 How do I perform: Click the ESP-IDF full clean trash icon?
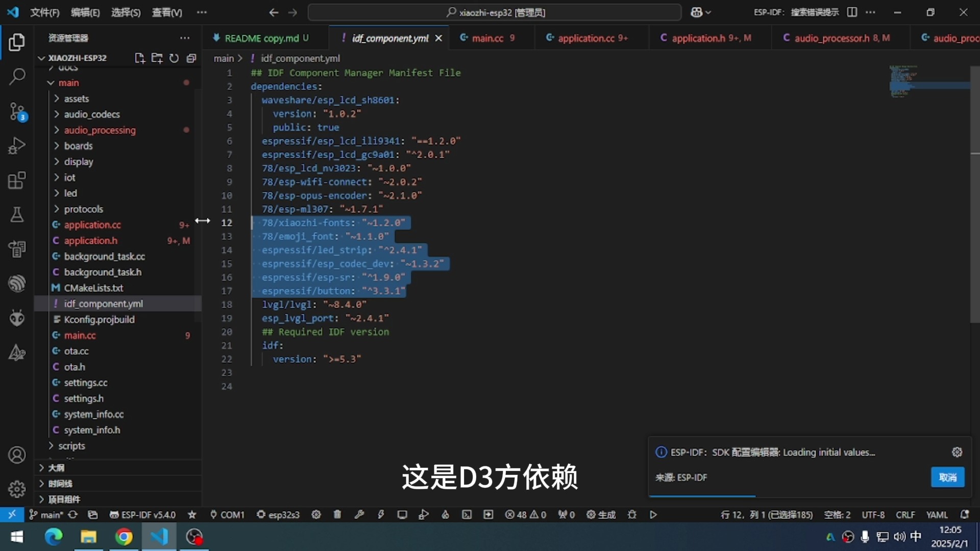point(337,514)
